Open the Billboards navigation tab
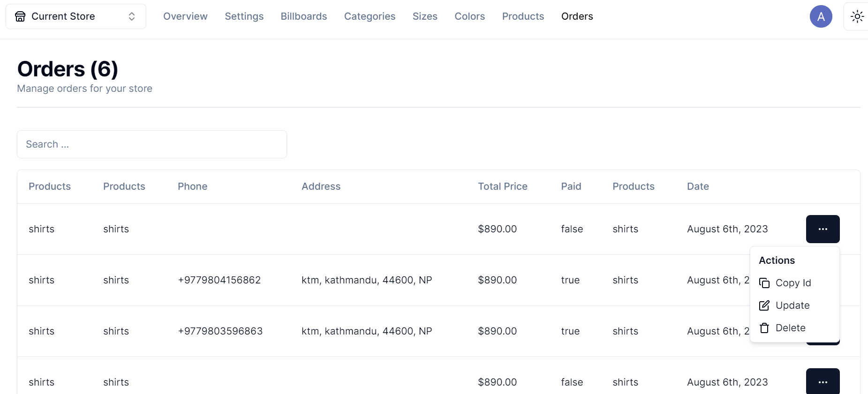868x394 pixels. point(304,16)
